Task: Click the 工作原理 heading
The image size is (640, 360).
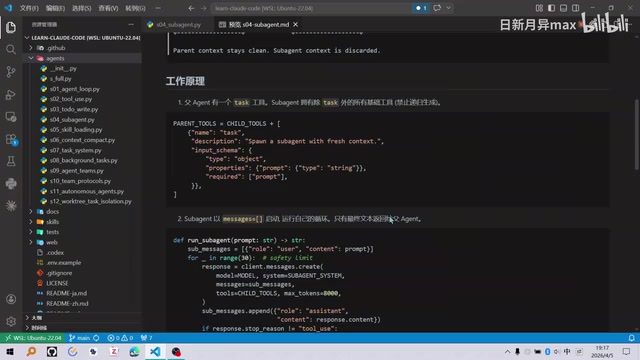Action: coord(185,81)
